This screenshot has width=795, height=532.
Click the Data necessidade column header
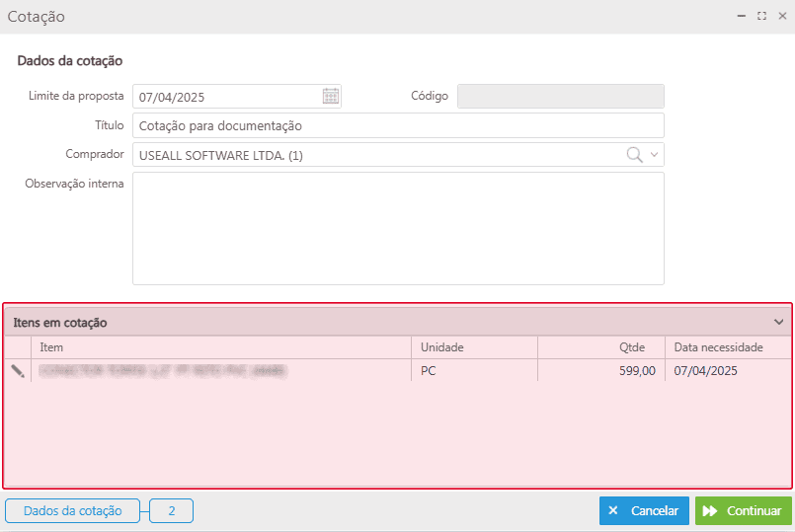tap(729, 347)
